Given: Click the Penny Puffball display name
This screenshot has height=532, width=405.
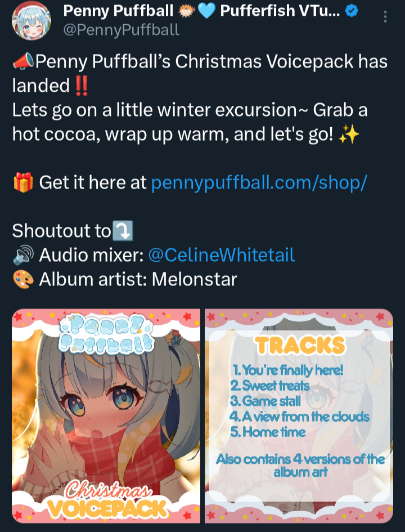Looking at the screenshot, I should tap(118, 11).
